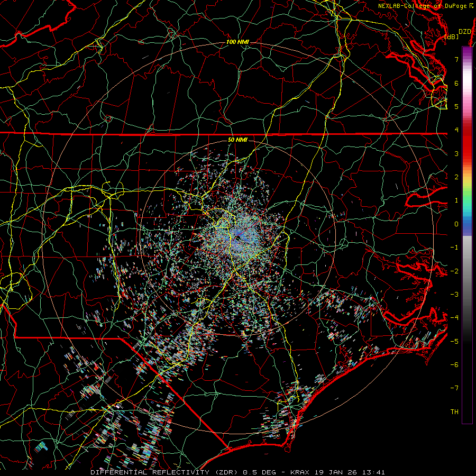Select the 5 dB scale label
This screenshot has height=476, width=476.
[456, 106]
